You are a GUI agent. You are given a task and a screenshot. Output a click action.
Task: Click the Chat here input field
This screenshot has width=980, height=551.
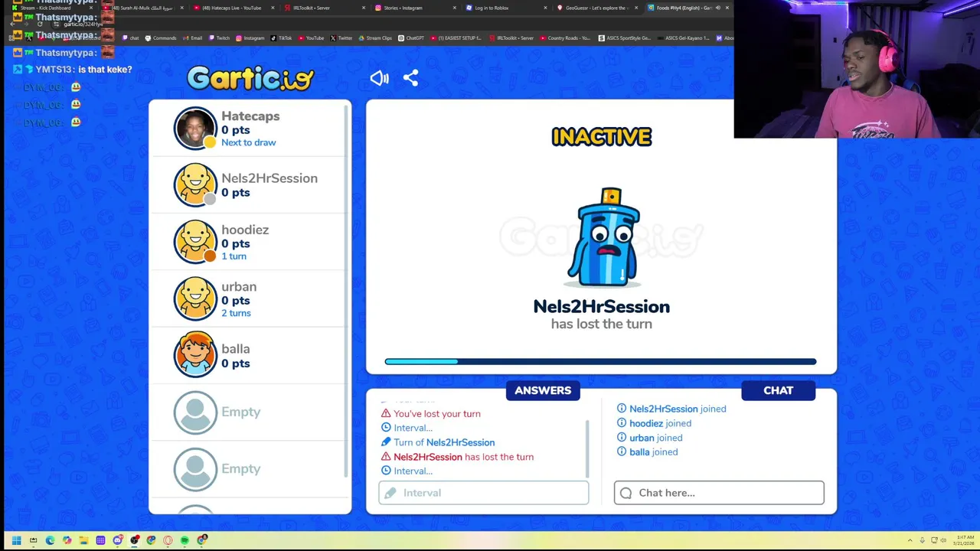[719, 493]
